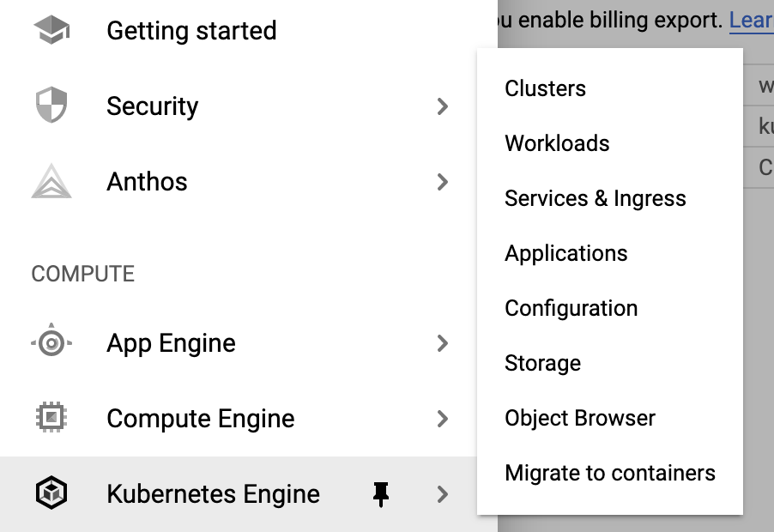Open Migrate to containers
Screen dimensions: 774x532
click(x=609, y=473)
